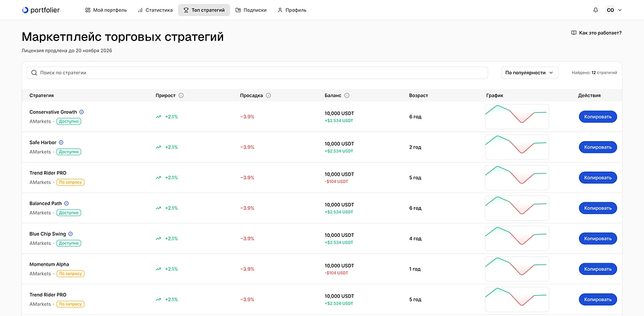Copy the Conservative Growth strategy

598,117
